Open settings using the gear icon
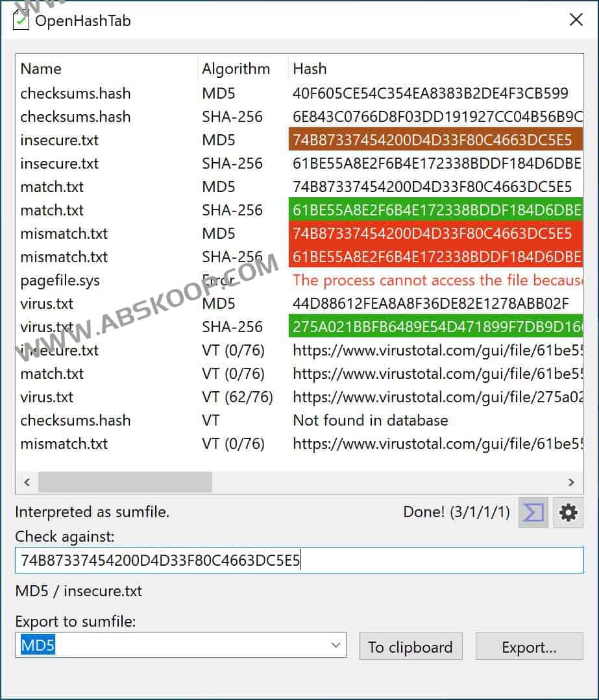The width and height of the screenshot is (599, 700). click(568, 513)
